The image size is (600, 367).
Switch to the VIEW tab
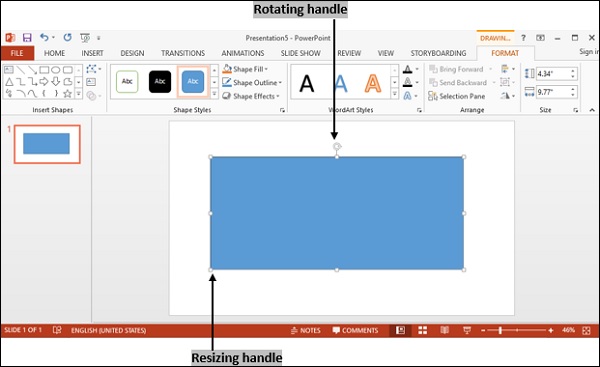[x=386, y=53]
